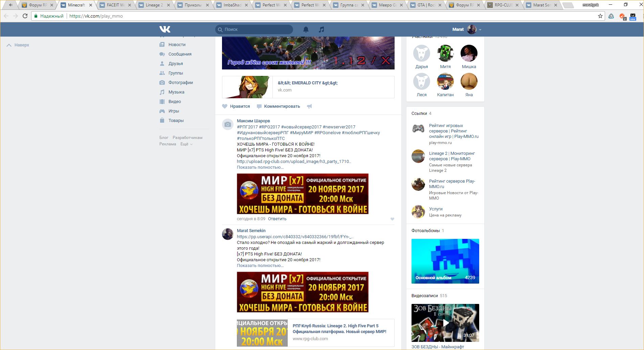Image resolution: width=644 pixels, height=350 pixels.
Task: Open the Услуги link in Ссылки
Action: pyautogui.click(x=436, y=209)
